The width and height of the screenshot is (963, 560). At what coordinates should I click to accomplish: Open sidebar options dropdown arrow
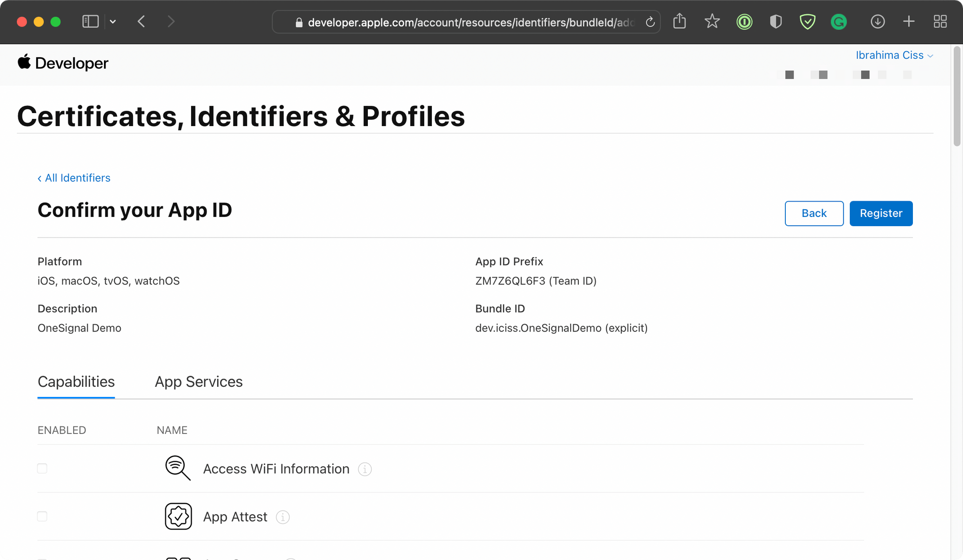coord(113,22)
